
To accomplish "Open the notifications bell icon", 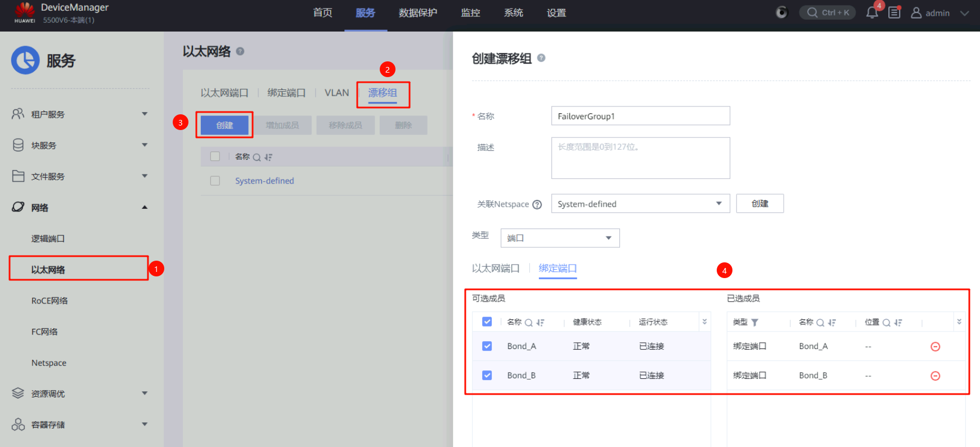I will [x=872, y=13].
